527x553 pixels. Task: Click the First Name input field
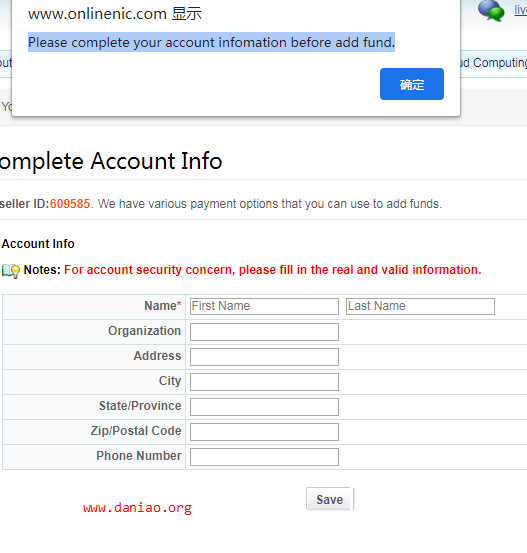click(x=264, y=306)
